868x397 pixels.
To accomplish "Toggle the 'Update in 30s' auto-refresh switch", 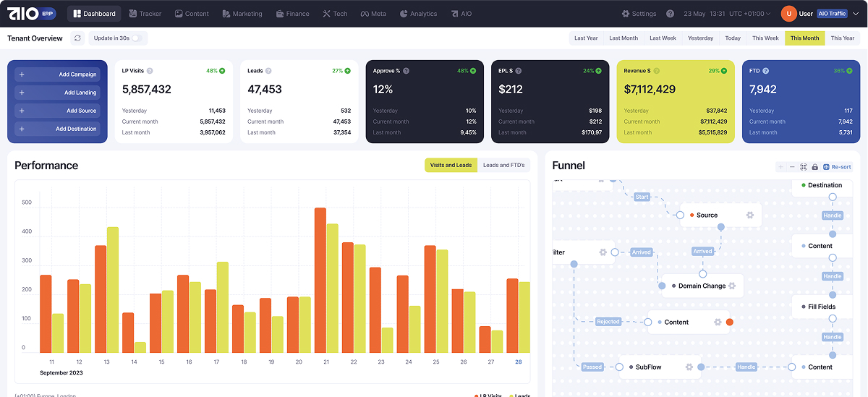I will pos(136,38).
